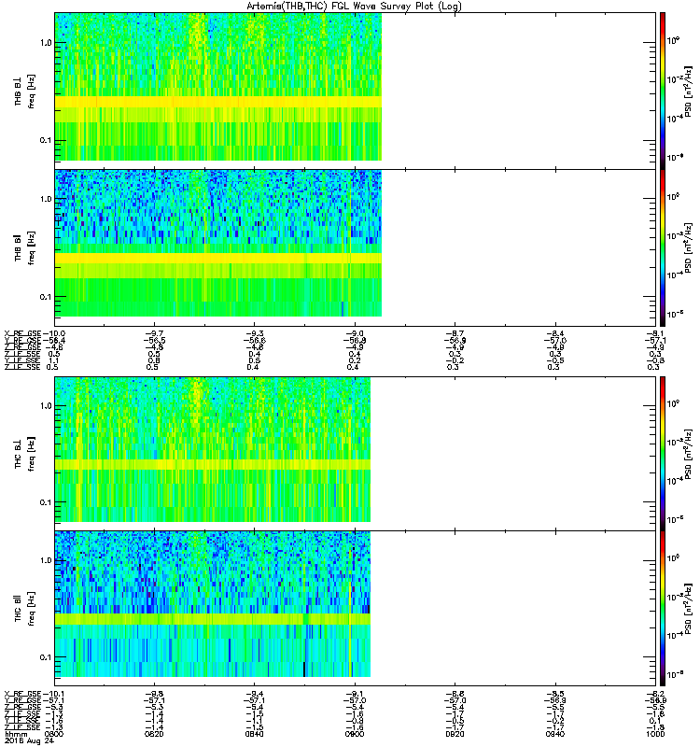Click the 0.1 frequency tick on THC B-parallel panel

point(46,657)
